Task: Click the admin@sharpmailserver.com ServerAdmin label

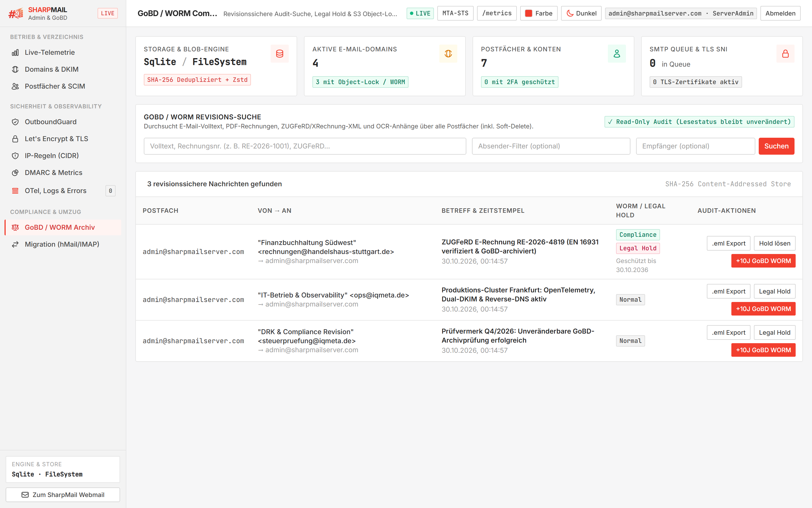Action: pyautogui.click(x=681, y=14)
